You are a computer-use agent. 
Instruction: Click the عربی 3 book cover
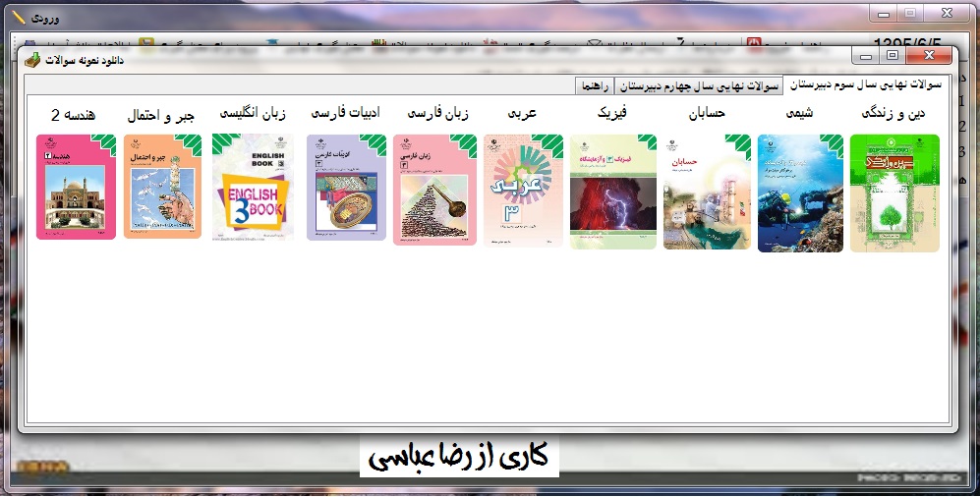click(523, 190)
